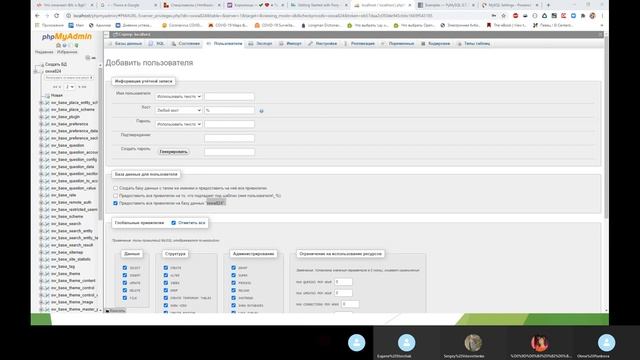Check the grant privileges on wildcard name option

point(116,196)
